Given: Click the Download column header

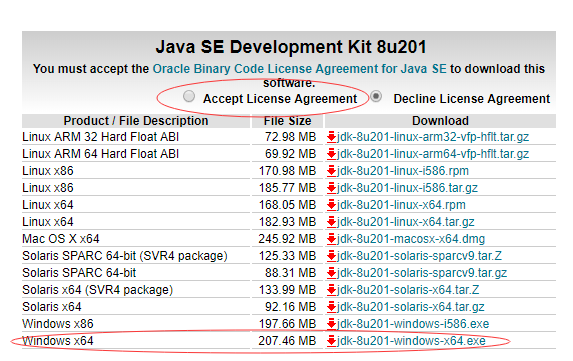Looking at the screenshot, I should pos(440,121).
